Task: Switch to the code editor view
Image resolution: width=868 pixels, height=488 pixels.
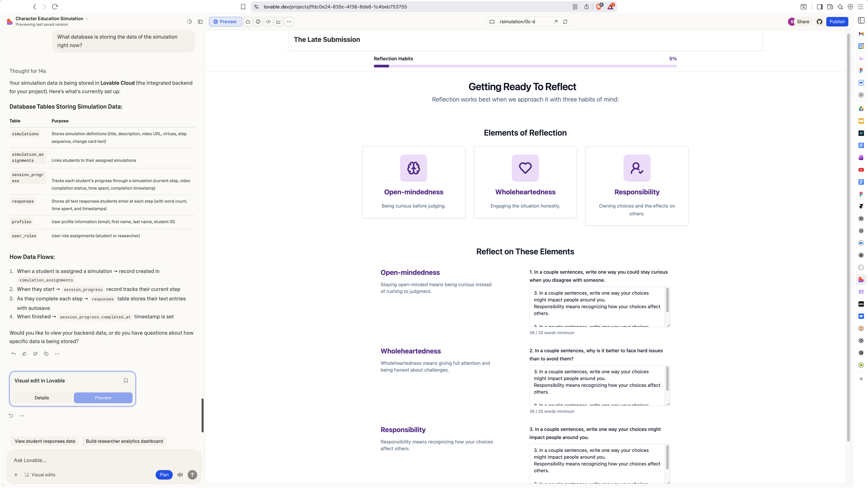Action: 269,22
